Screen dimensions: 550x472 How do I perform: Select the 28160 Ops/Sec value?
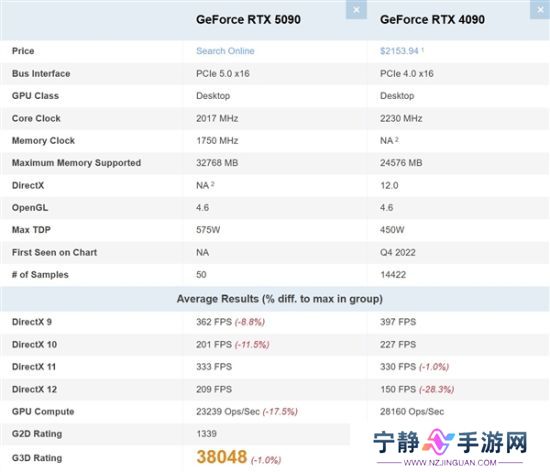(412, 411)
